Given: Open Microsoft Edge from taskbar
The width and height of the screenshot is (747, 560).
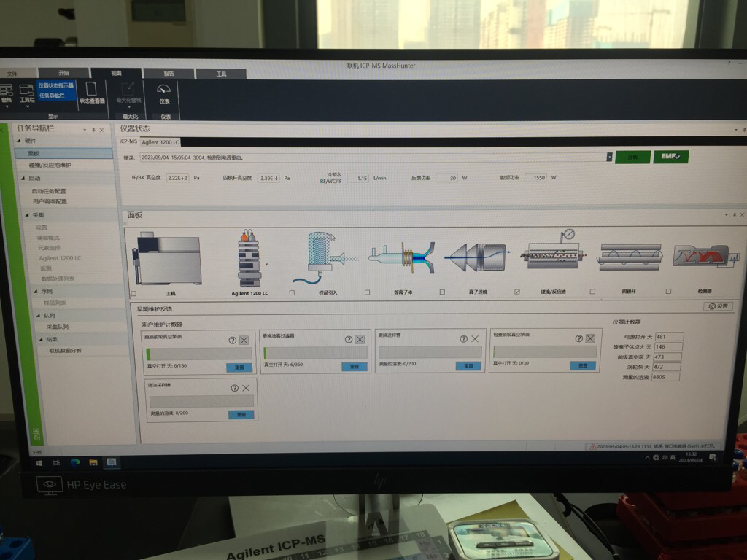Looking at the screenshot, I should 75,462.
